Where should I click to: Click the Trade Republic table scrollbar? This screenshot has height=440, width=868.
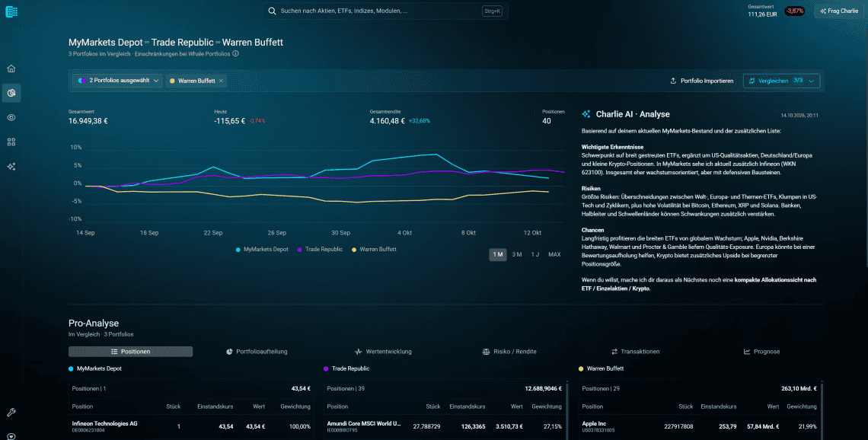pyautogui.click(x=567, y=410)
